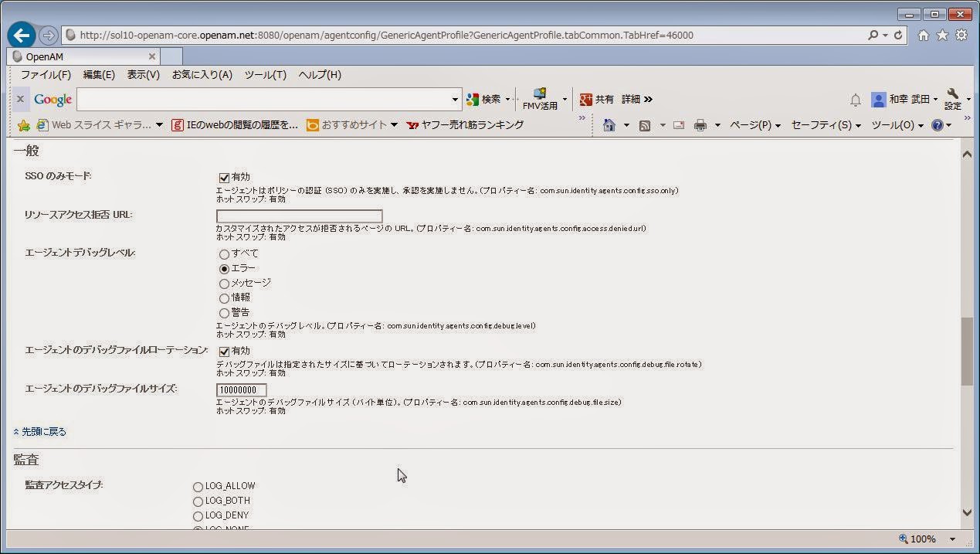980x554 pixels.
Task: Click the ヘルプ question mark icon
Action: pyautogui.click(x=937, y=124)
